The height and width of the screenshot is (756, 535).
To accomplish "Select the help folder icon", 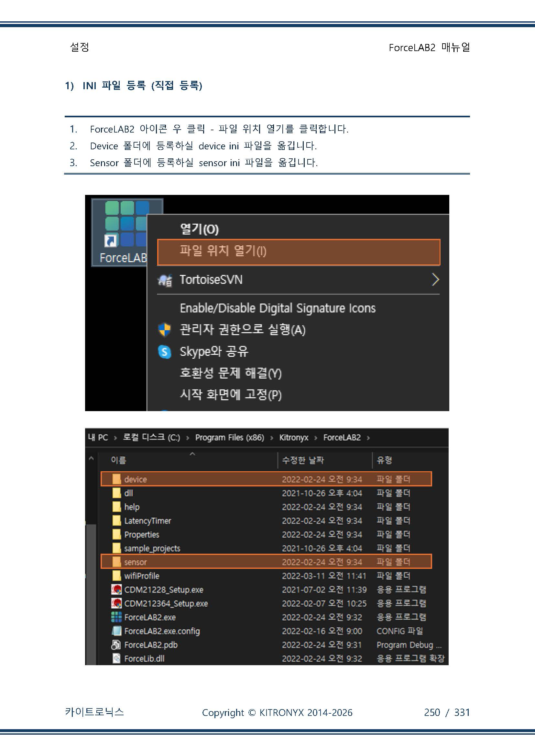I will click(x=116, y=507).
